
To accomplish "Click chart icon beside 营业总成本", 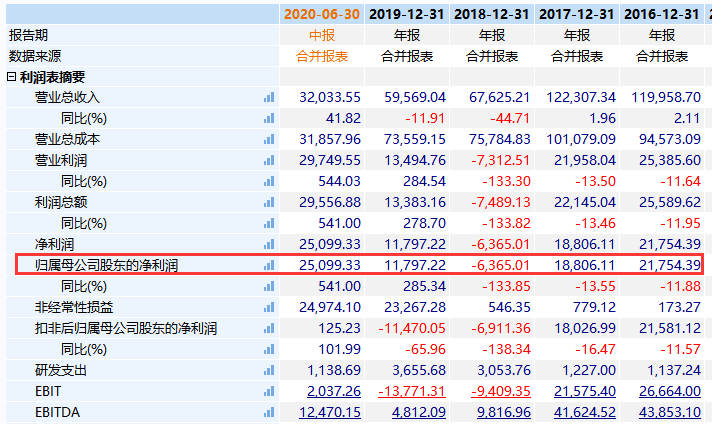I will (x=268, y=139).
